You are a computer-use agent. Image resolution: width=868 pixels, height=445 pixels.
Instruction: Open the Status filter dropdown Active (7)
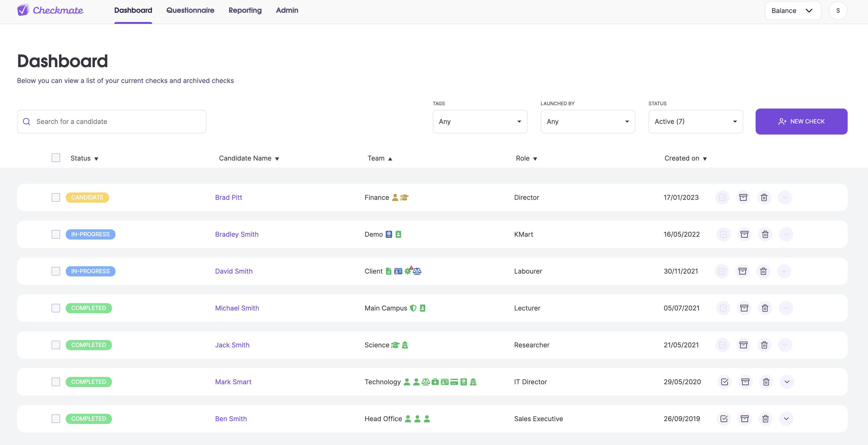click(x=695, y=122)
